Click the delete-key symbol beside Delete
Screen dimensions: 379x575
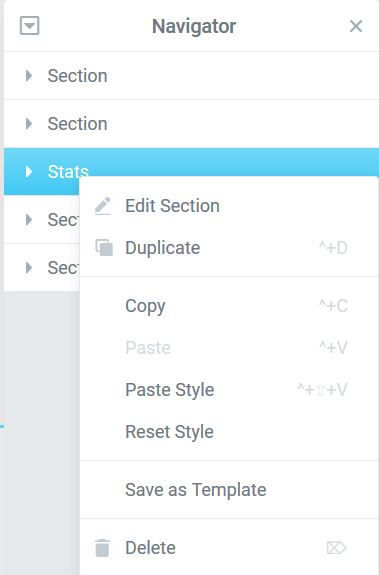(x=336, y=548)
